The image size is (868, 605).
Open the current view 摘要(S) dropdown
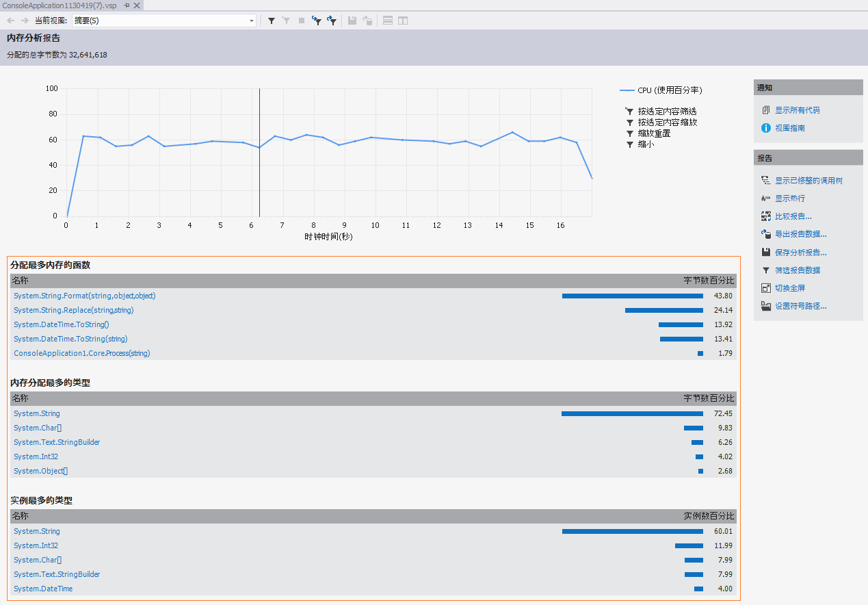click(x=252, y=21)
